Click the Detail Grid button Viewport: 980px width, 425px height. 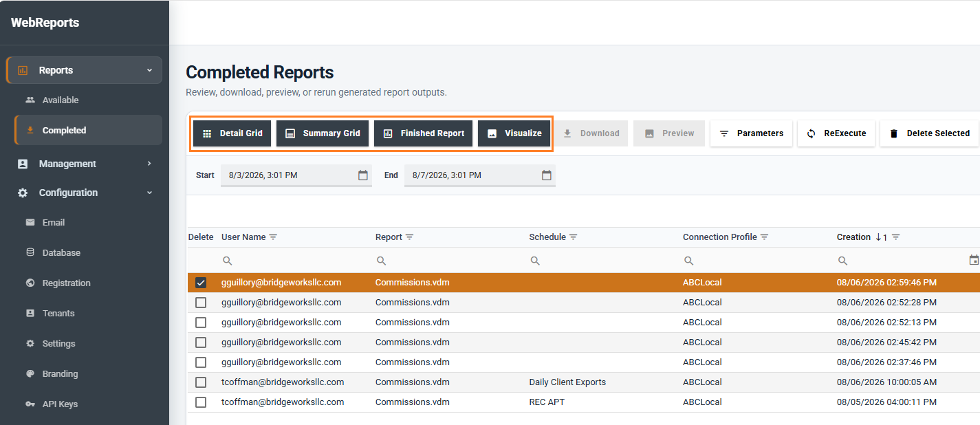(232, 133)
